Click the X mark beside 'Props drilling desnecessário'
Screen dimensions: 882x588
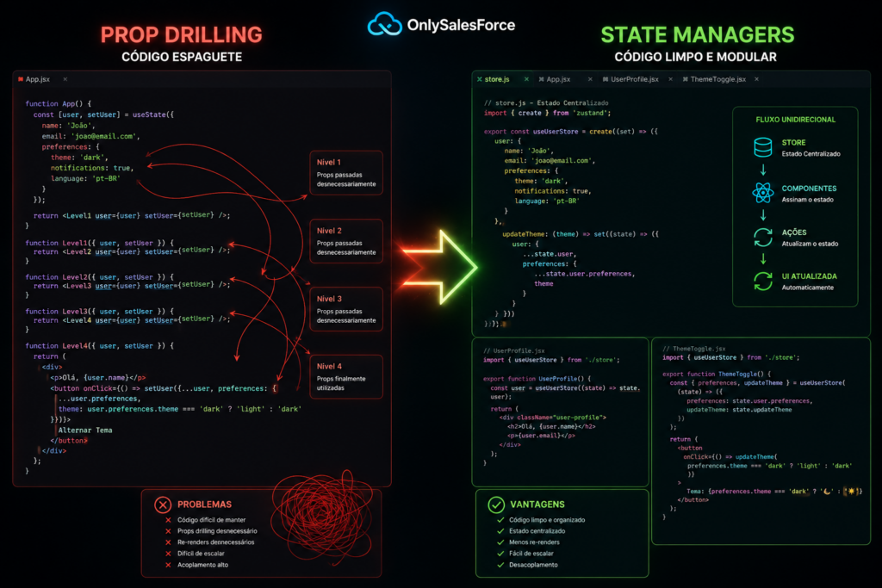pos(168,531)
